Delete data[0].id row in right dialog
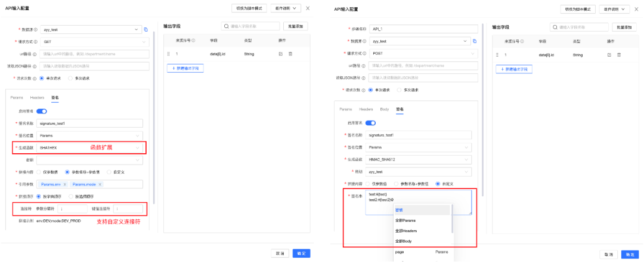This screenshot has width=644, height=263. (619, 55)
